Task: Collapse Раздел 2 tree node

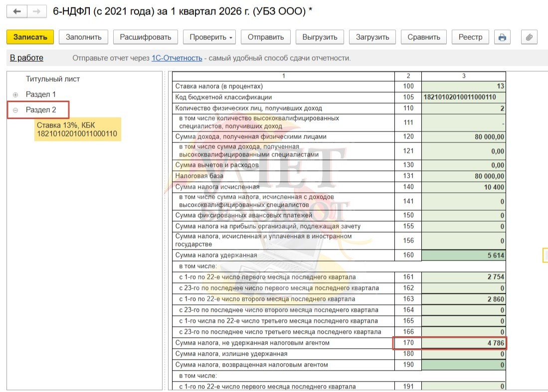Action: [15, 110]
